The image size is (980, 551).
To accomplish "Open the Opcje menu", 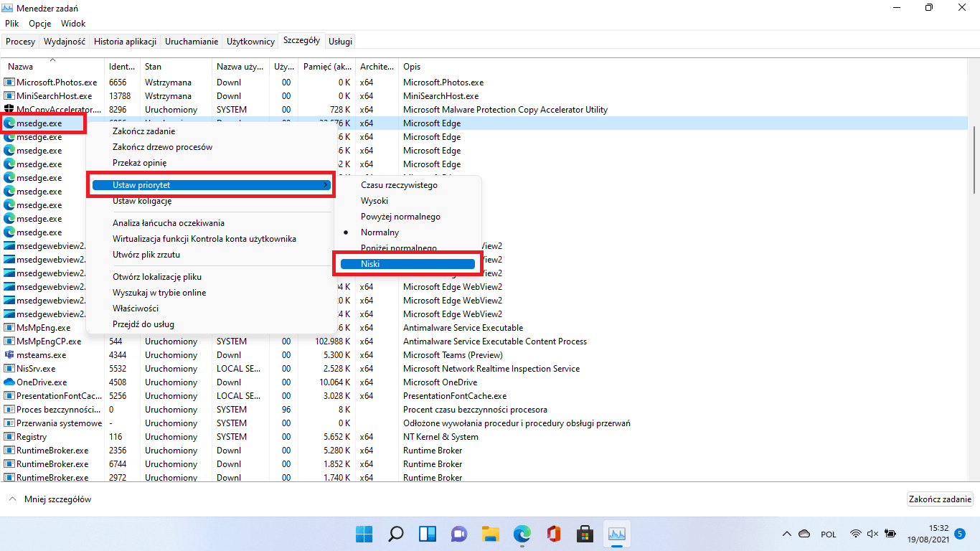I will pos(40,24).
